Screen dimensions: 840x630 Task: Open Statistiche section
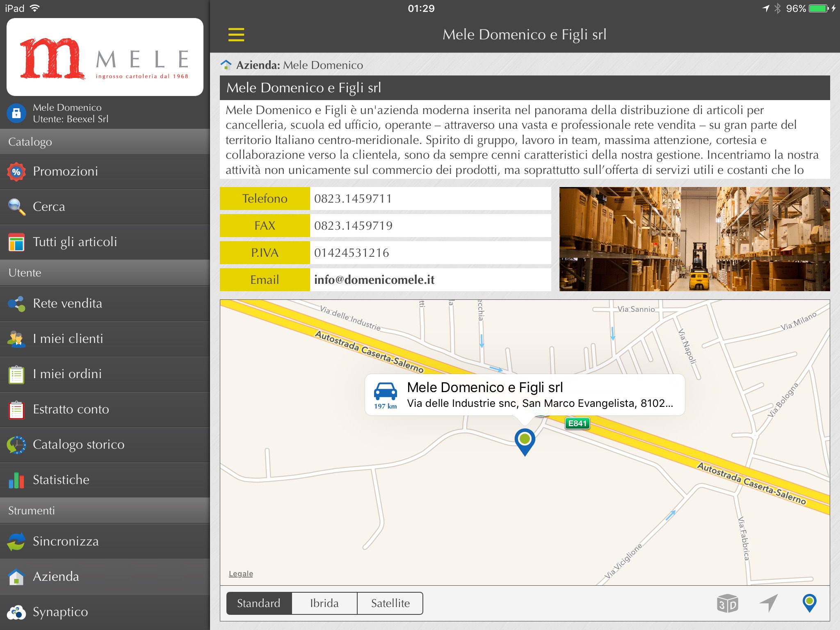click(105, 480)
